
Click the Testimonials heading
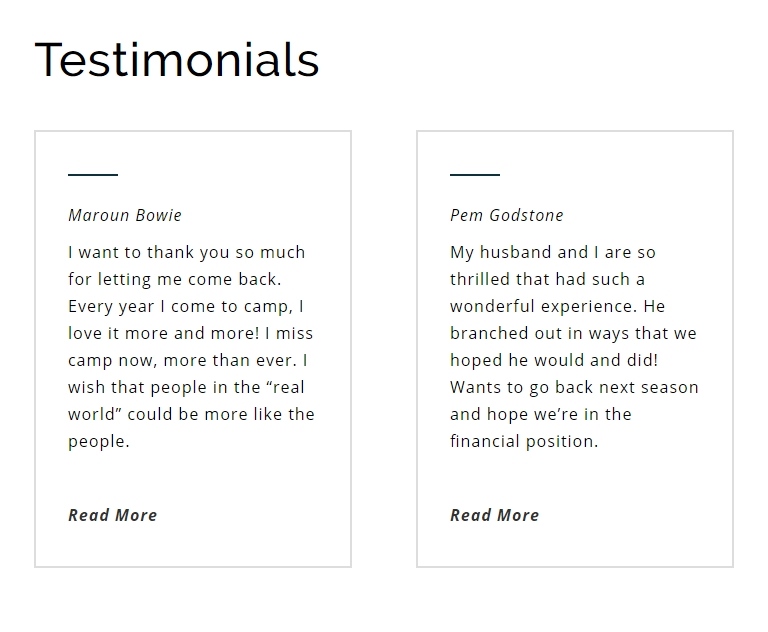click(177, 60)
